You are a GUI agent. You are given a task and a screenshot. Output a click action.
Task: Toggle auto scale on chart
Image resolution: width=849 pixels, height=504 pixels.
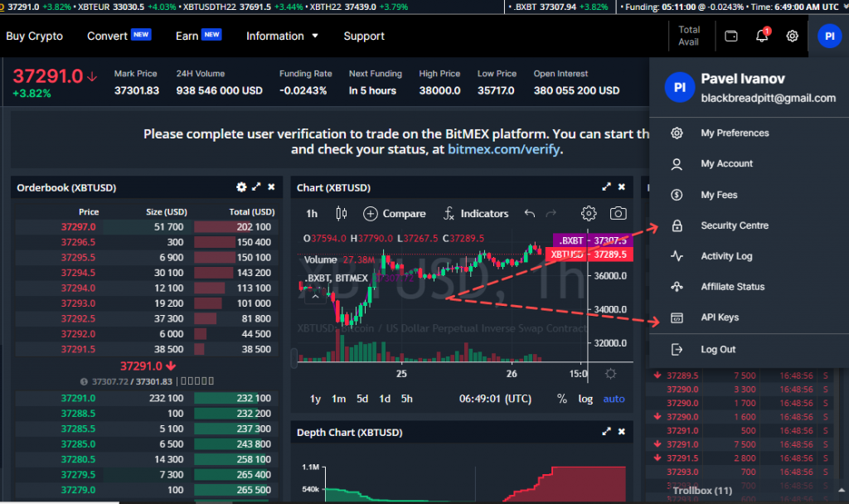[614, 399]
